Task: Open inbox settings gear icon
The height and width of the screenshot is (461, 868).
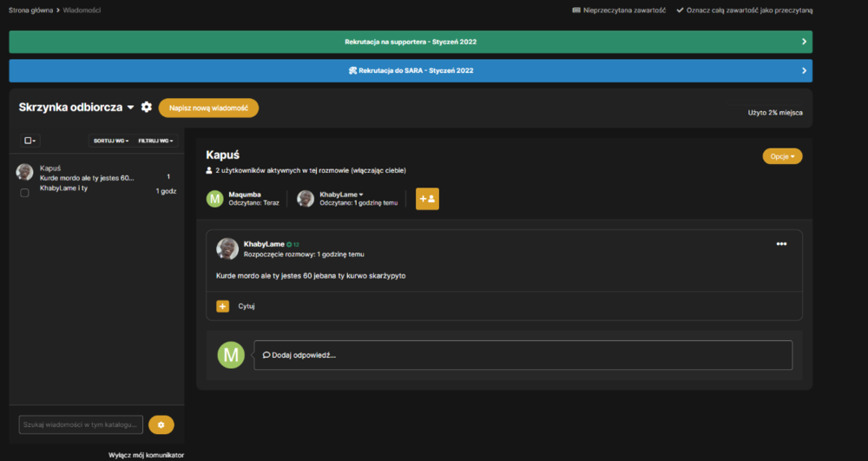Action: 146,107
